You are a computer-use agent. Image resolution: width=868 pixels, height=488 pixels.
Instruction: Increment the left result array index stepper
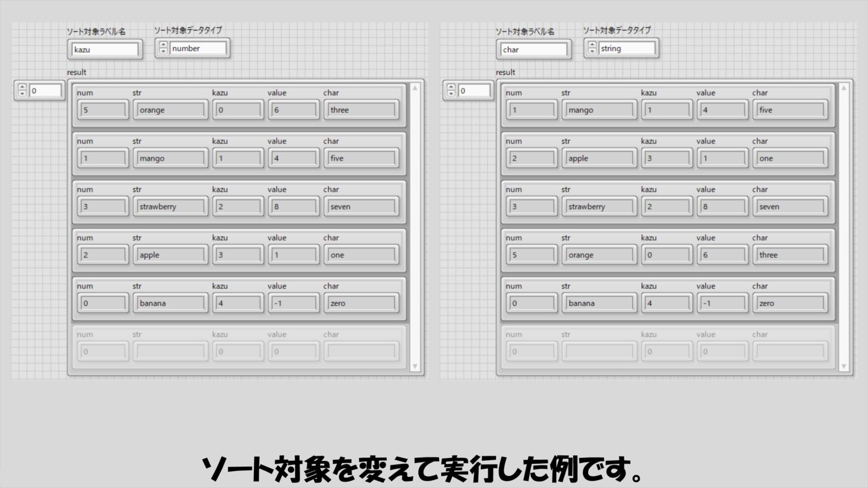[x=22, y=87]
